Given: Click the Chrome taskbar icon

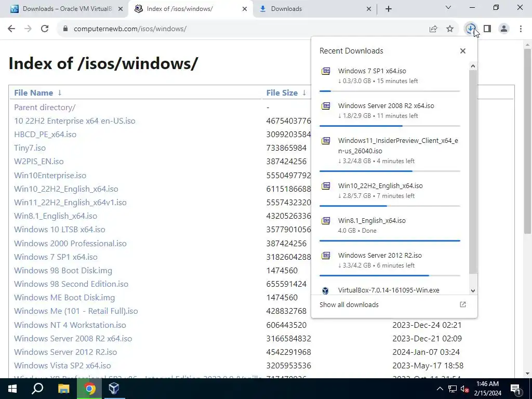Looking at the screenshot, I should tap(89, 389).
